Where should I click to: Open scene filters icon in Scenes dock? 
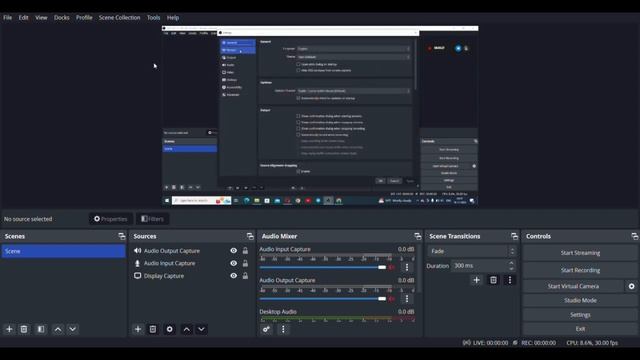[x=41, y=329]
